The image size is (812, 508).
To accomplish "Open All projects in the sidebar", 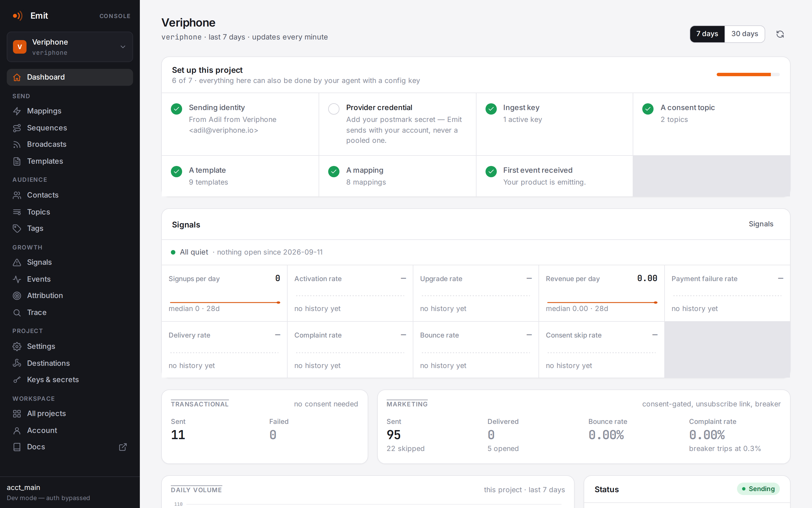I will 70,413.
